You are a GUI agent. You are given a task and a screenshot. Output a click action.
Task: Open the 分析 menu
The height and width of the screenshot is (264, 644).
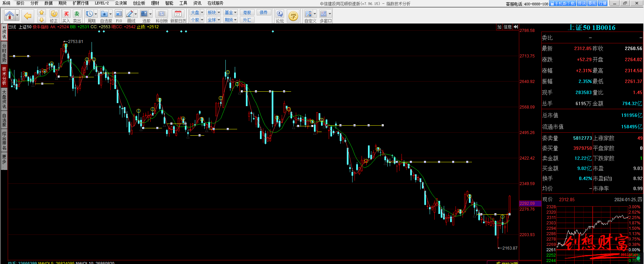(x=35, y=3)
